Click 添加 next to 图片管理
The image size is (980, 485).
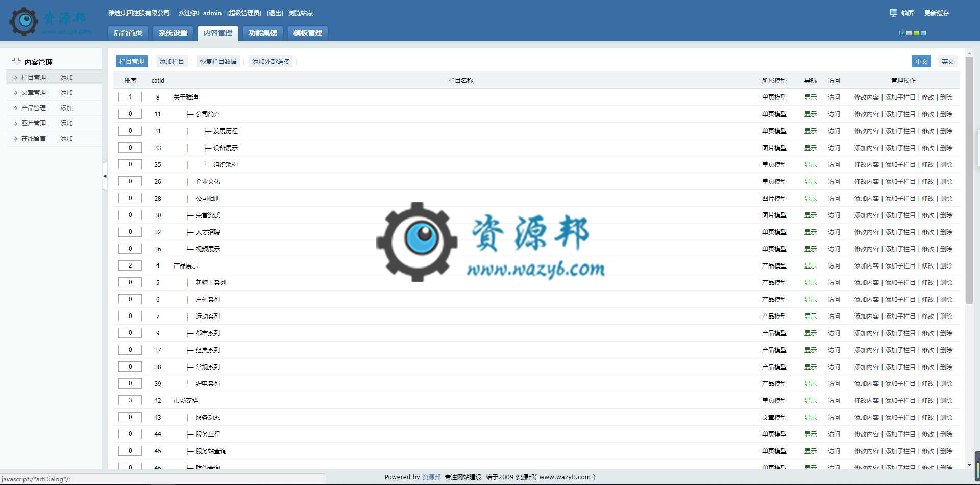(66, 124)
